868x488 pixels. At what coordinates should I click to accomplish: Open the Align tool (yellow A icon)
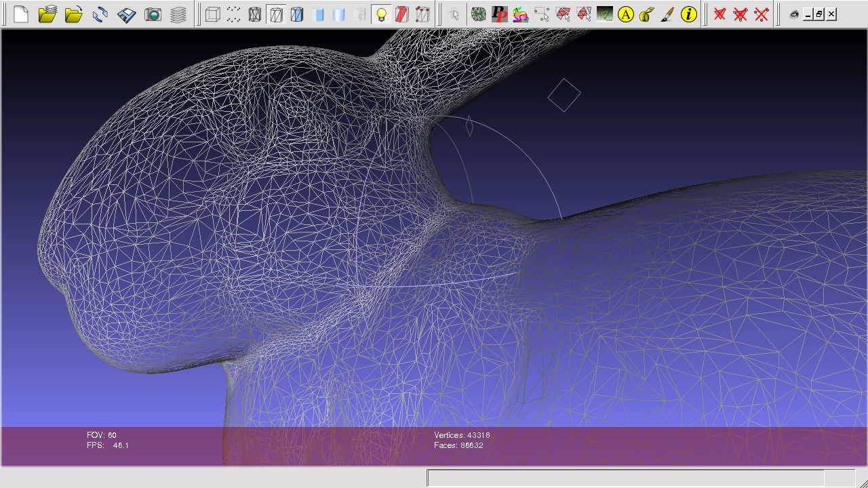[x=626, y=14]
